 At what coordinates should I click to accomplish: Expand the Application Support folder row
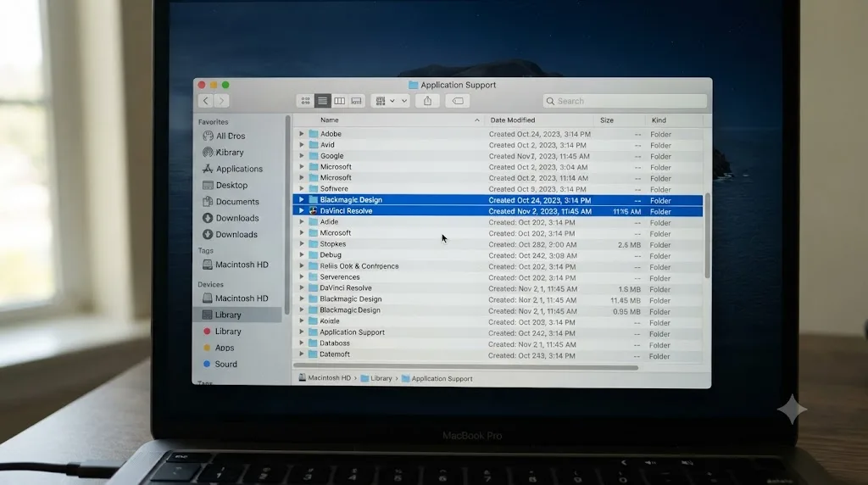click(302, 332)
